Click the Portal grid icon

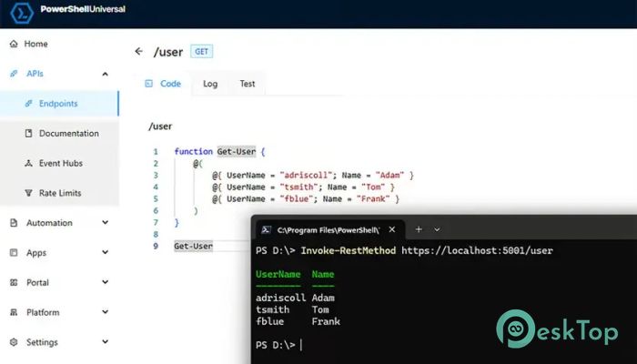(x=14, y=282)
